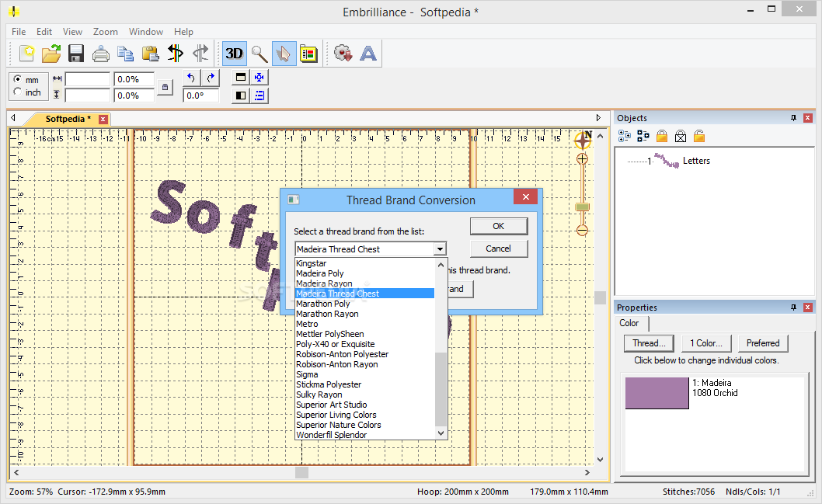Click the tab scroll-right arrow
The width and height of the screenshot is (822, 504).
[598, 118]
